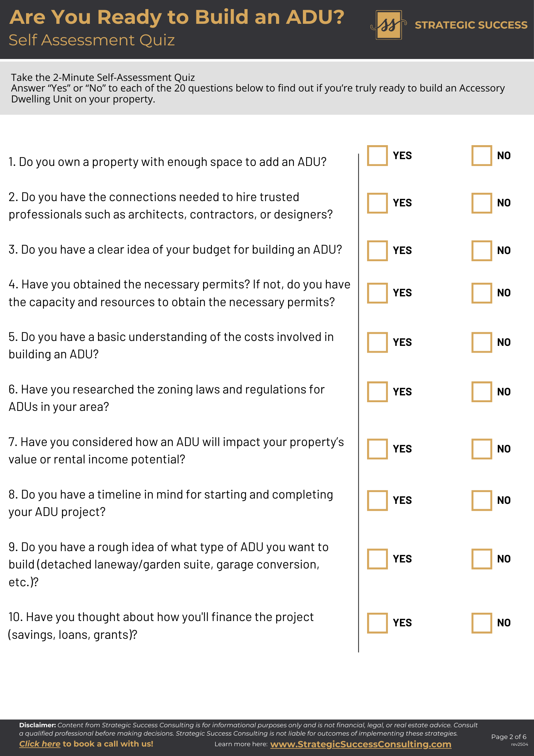Mark YES for the clear budget idea question

pyautogui.click(x=377, y=251)
